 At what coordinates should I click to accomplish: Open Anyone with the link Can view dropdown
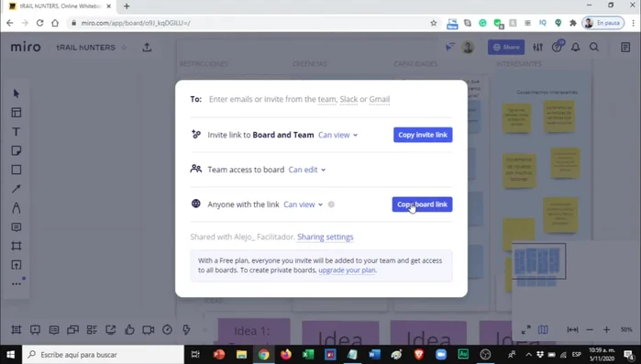coord(303,204)
